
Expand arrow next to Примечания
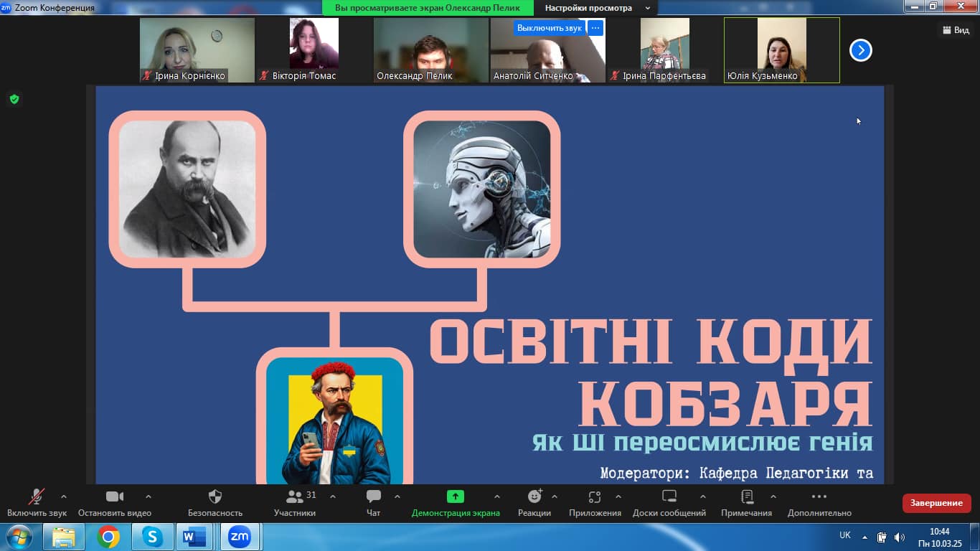point(773,496)
